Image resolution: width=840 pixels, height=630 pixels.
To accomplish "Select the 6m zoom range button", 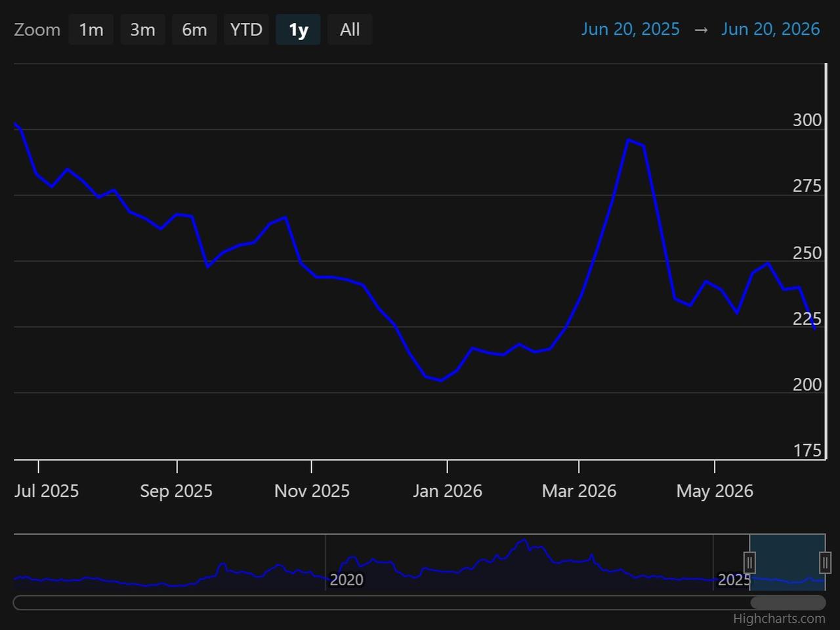I will pos(194,30).
